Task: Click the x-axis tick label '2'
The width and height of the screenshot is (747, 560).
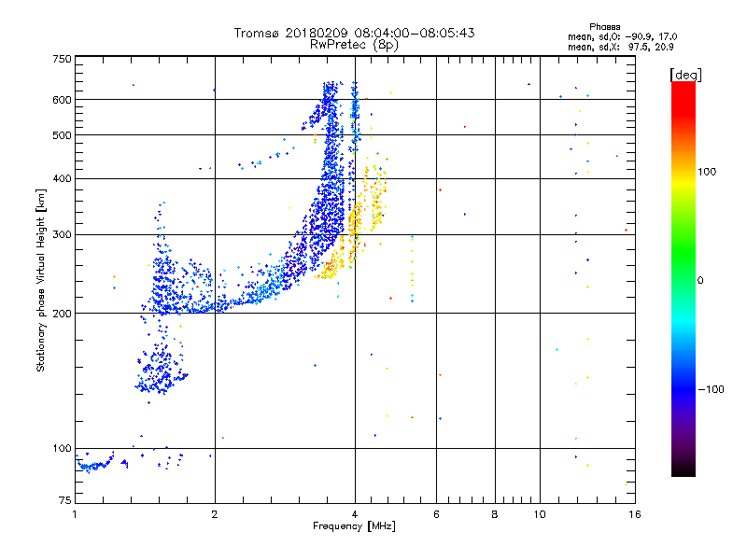Action: (215, 514)
